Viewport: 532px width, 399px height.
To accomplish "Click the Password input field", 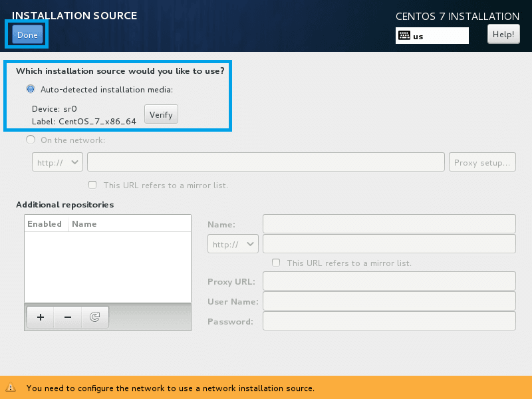I will 389,321.
